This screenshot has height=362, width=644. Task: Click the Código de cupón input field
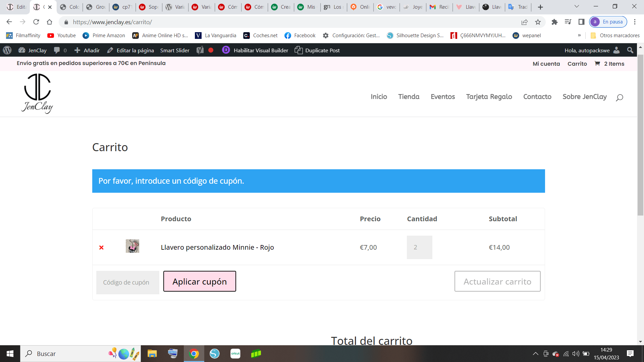128,282
